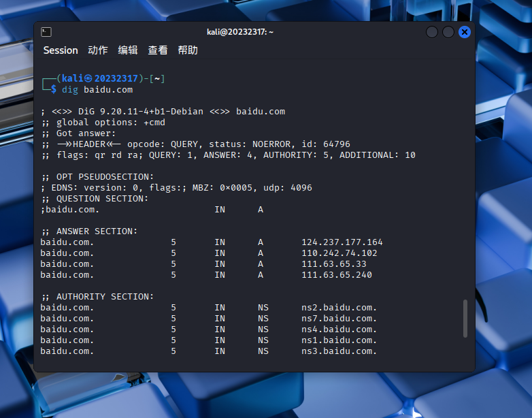This screenshot has height=418, width=532.
Task: Open the 帮助 menu
Action: tap(188, 50)
